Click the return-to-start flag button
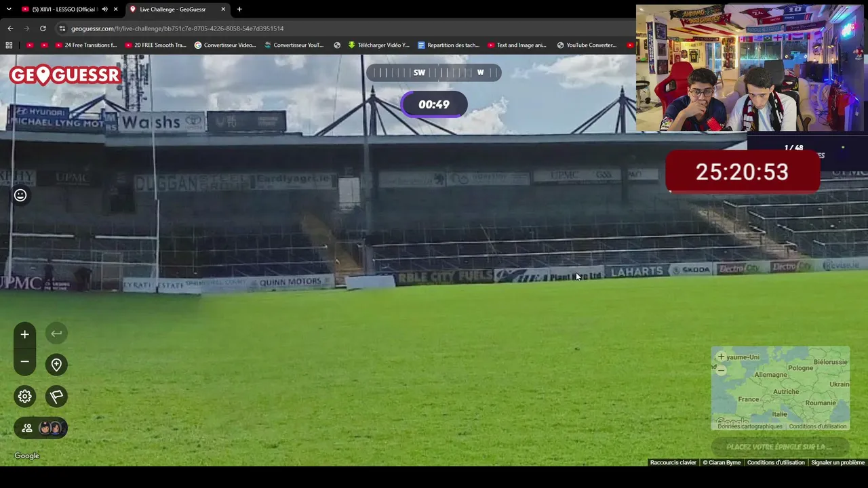 56,396
